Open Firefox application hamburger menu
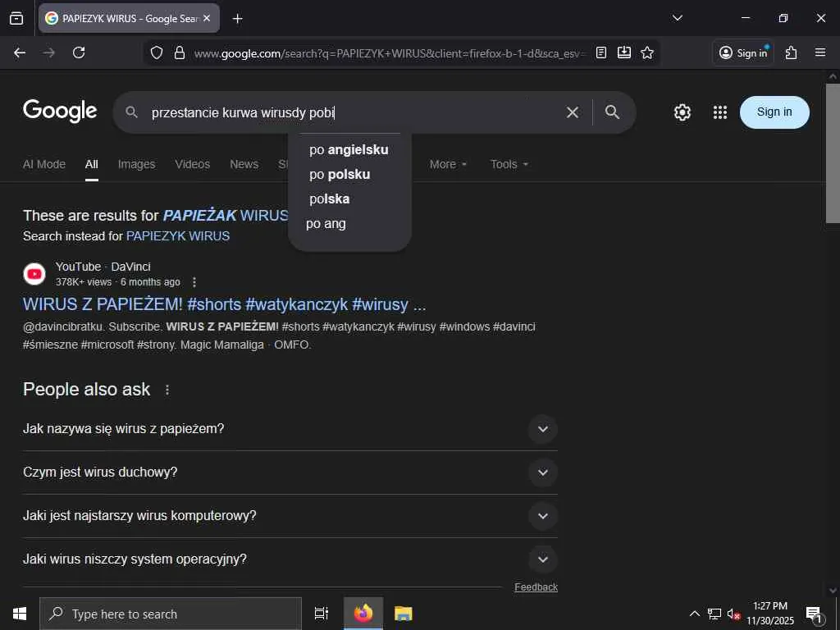This screenshot has width=840, height=630. tap(820, 52)
